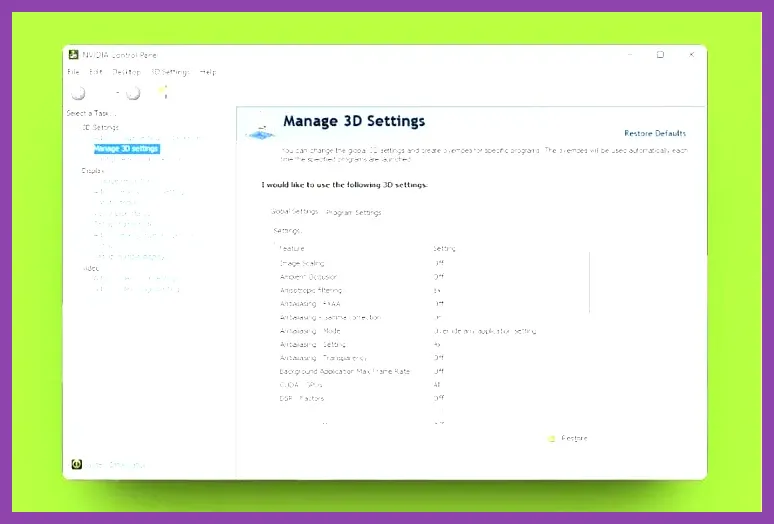Select the Display tree category
This screenshot has width=774, height=524.
click(93, 171)
